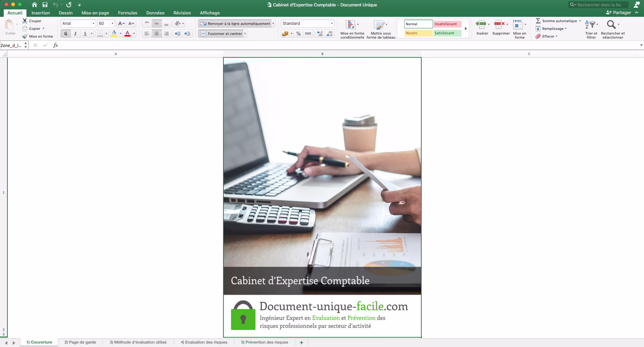The image size is (644, 347).
Task: Apply thousands separator 000 format
Action: click(308, 34)
